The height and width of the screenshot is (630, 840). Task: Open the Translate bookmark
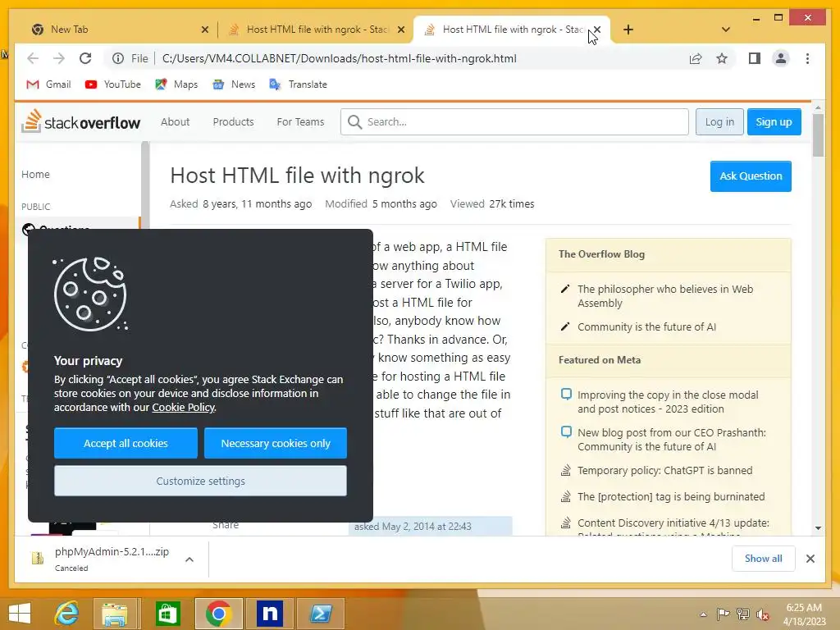coord(298,84)
